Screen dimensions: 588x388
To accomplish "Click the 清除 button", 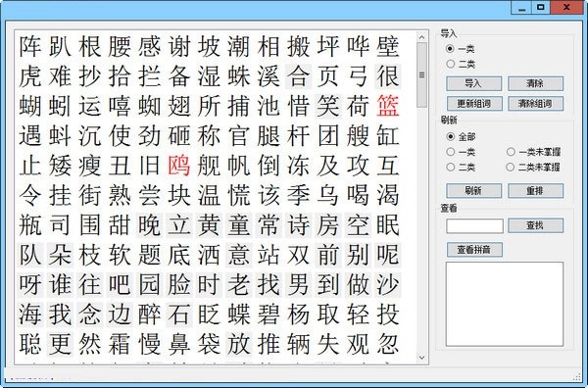I will (535, 83).
